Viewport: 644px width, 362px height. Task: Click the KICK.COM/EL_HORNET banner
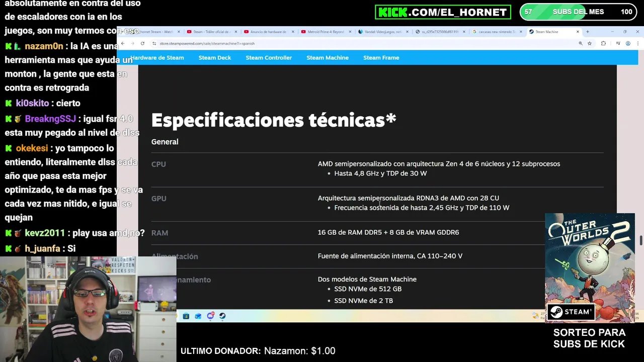pos(443,12)
